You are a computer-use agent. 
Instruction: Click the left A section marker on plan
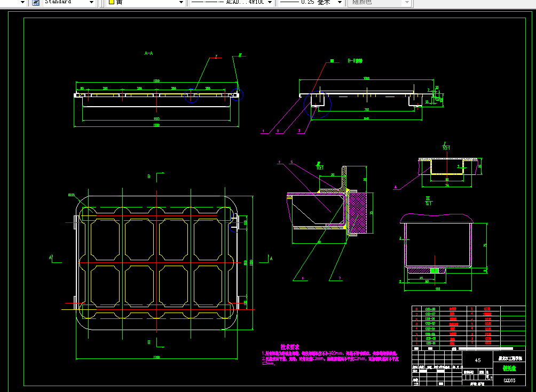pos(51,258)
